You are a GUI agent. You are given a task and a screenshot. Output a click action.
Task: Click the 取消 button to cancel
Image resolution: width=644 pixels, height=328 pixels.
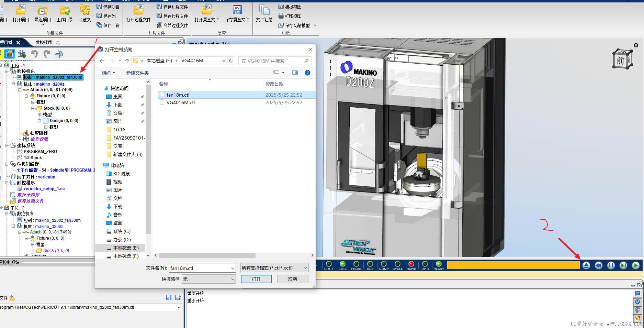click(292, 279)
